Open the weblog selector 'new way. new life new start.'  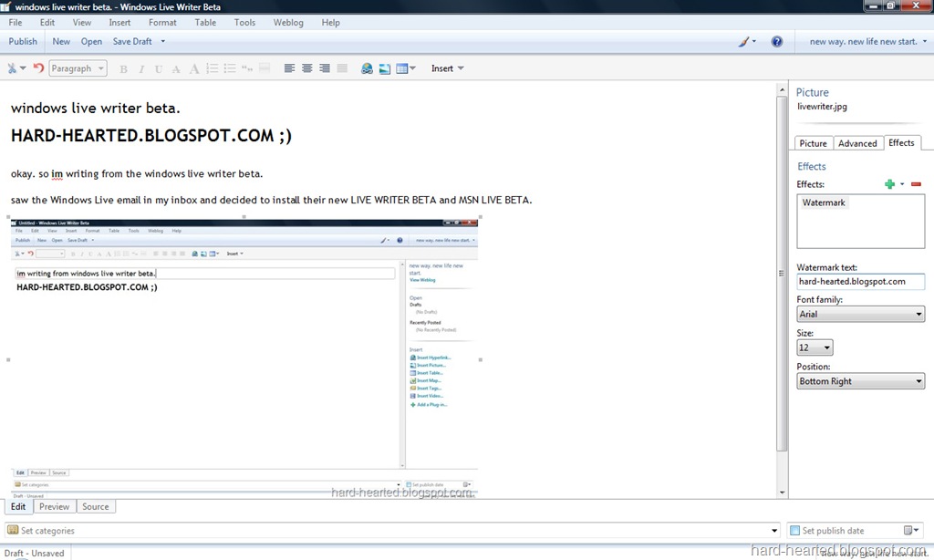click(x=868, y=42)
